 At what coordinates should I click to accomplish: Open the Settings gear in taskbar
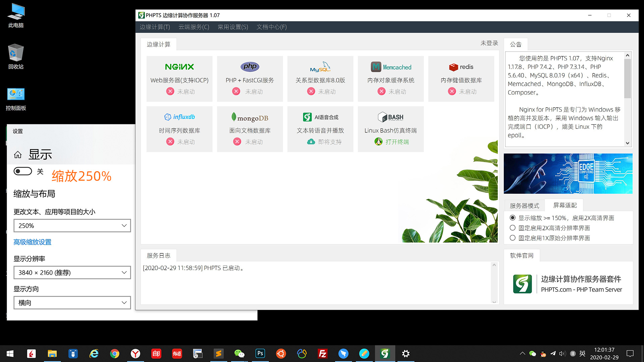pos(406,354)
